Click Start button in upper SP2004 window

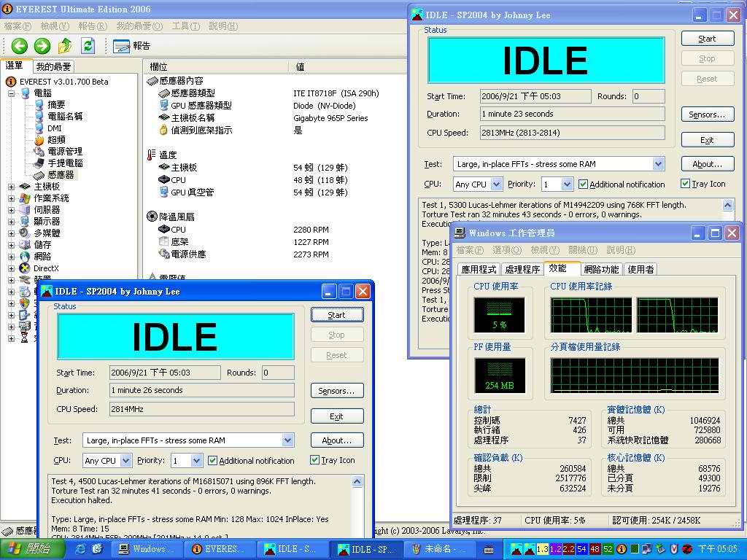pyautogui.click(x=708, y=39)
